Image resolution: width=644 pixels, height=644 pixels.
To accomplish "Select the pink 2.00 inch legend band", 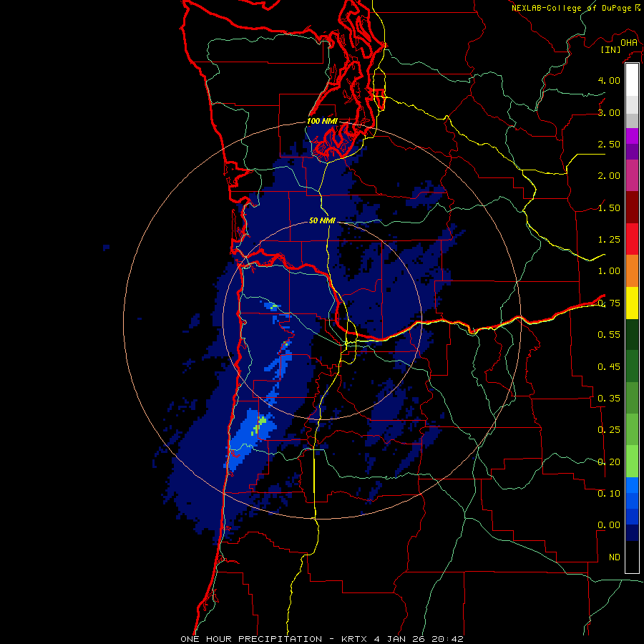I will pyautogui.click(x=632, y=175).
